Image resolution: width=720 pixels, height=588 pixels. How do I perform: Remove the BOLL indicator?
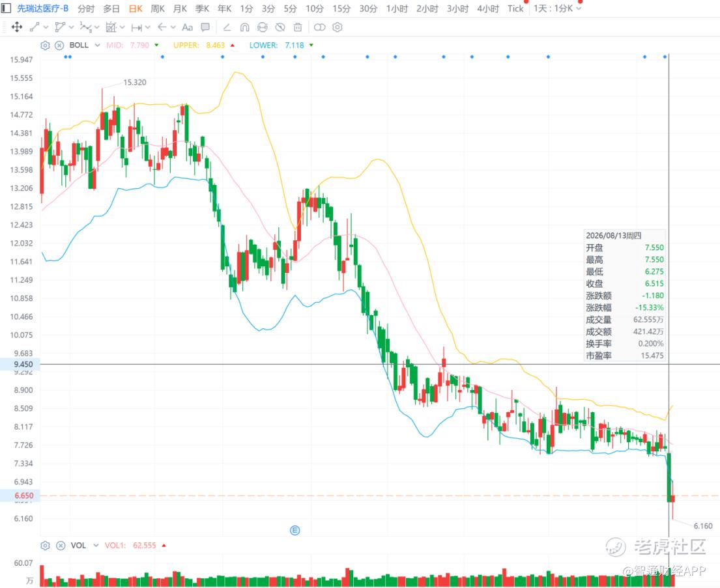(x=59, y=45)
